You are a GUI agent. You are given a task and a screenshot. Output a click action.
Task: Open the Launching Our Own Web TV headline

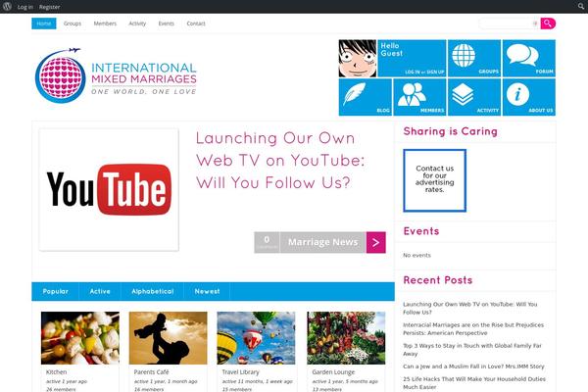coord(279,161)
